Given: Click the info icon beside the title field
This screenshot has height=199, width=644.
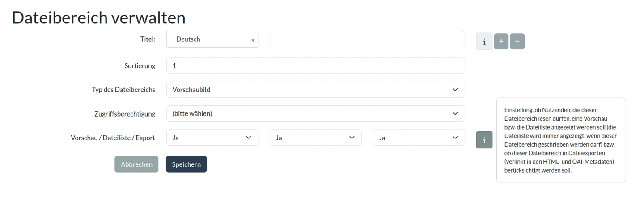Looking at the screenshot, I should (484, 41).
